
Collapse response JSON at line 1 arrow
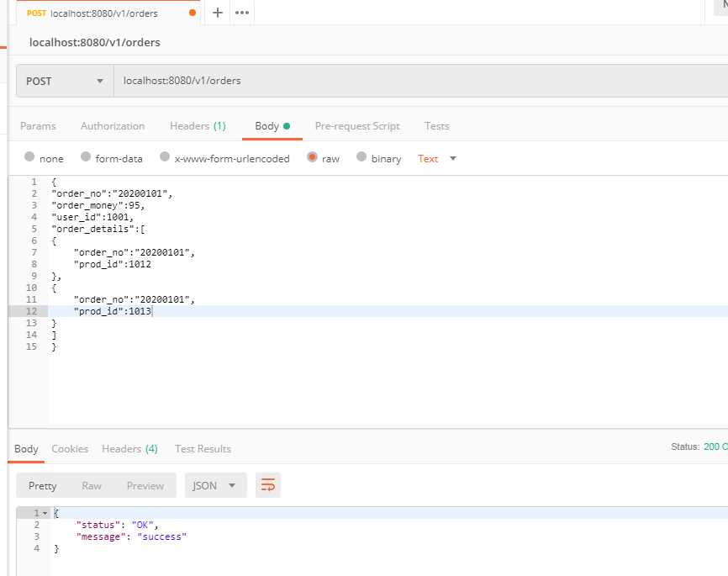tap(45, 513)
